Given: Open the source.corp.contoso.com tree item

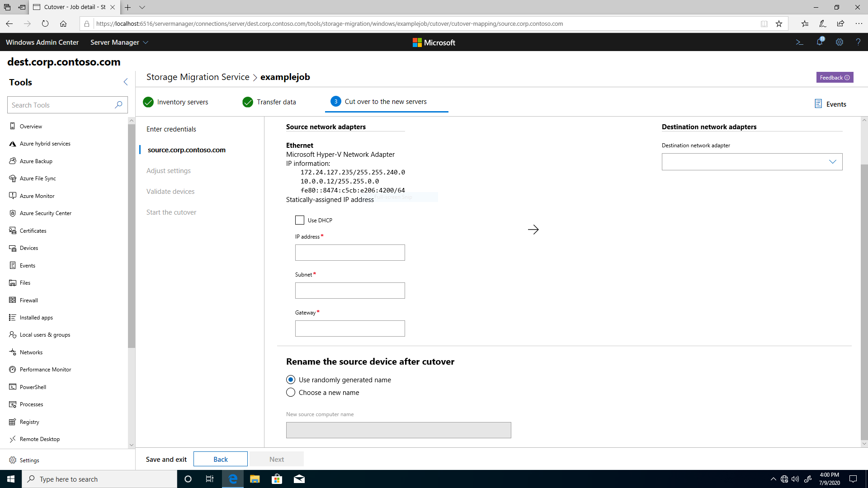Looking at the screenshot, I should tap(187, 150).
